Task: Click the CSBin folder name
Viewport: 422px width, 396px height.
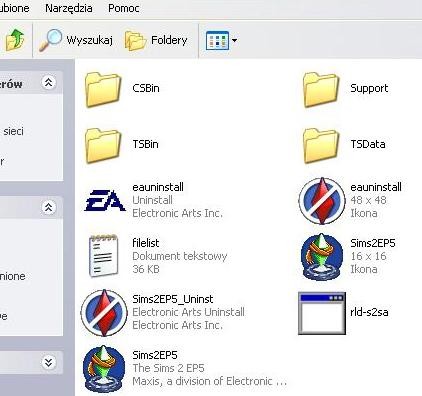Action: click(146, 88)
